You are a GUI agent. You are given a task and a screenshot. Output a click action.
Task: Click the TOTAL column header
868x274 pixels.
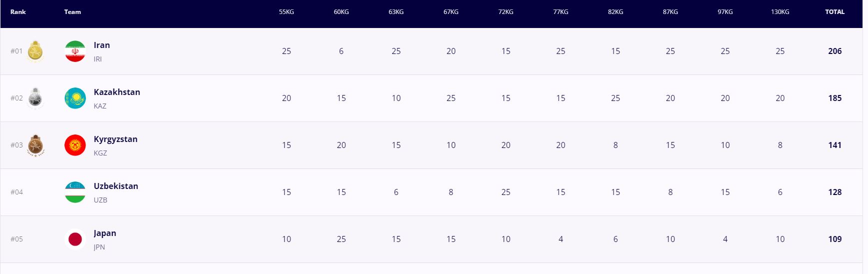click(835, 12)
